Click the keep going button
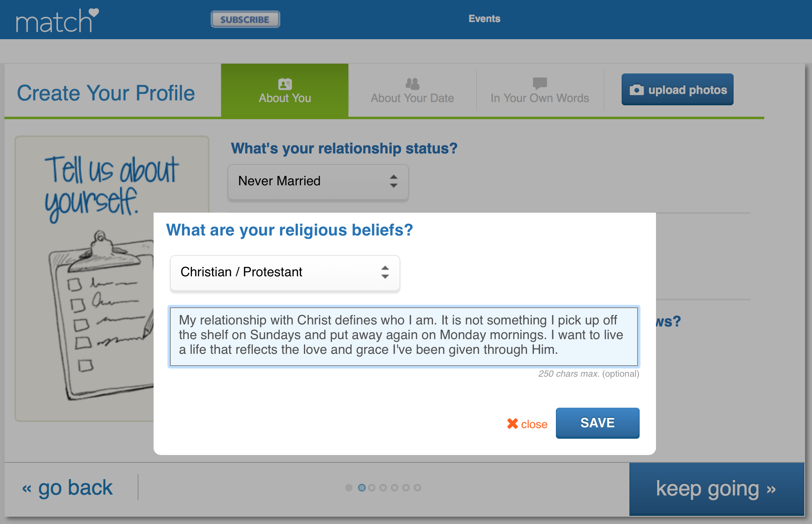This screenshot has width=812, height=524. point(716,489)
